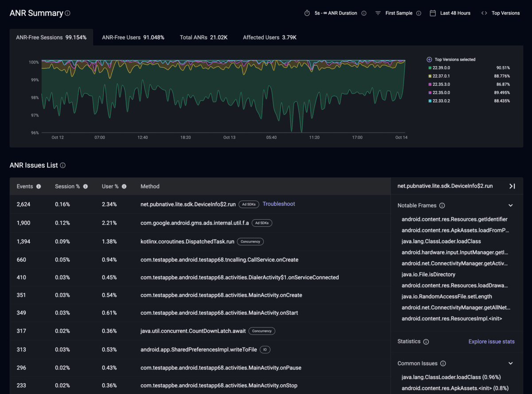Toggle version 22.37.0.1 legend swatch
Screen dimensions: 532x394
click(x=430, y=76)
